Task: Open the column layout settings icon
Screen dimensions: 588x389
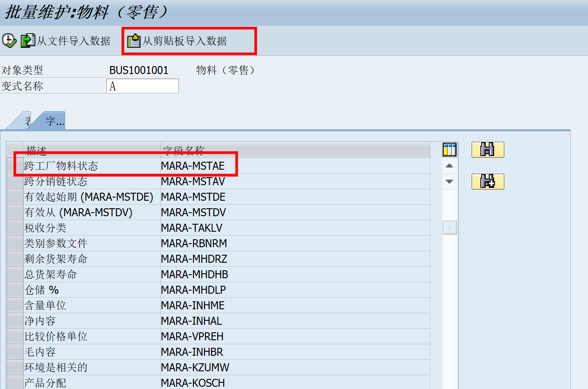Action: 449,150
